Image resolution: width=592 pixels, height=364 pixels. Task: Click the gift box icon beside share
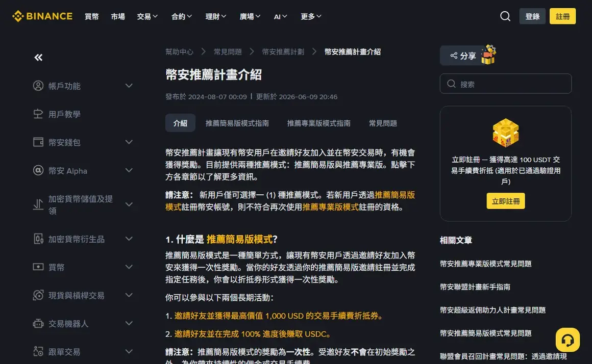pos(489,55)
